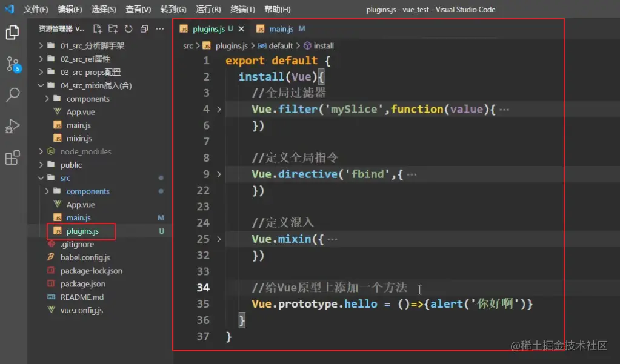Image resolution: width=620 pixels, height=364 pixels.
Task: Open the Run and Debug view
Action: point(13,126)
